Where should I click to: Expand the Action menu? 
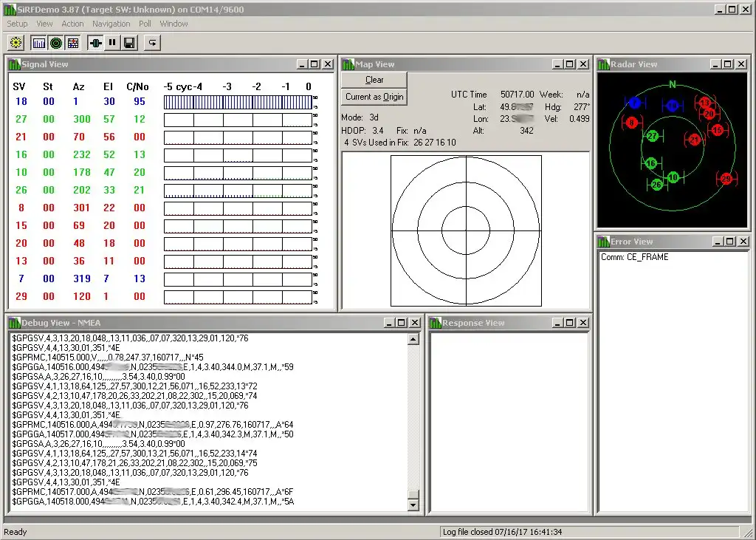point(72,24)
